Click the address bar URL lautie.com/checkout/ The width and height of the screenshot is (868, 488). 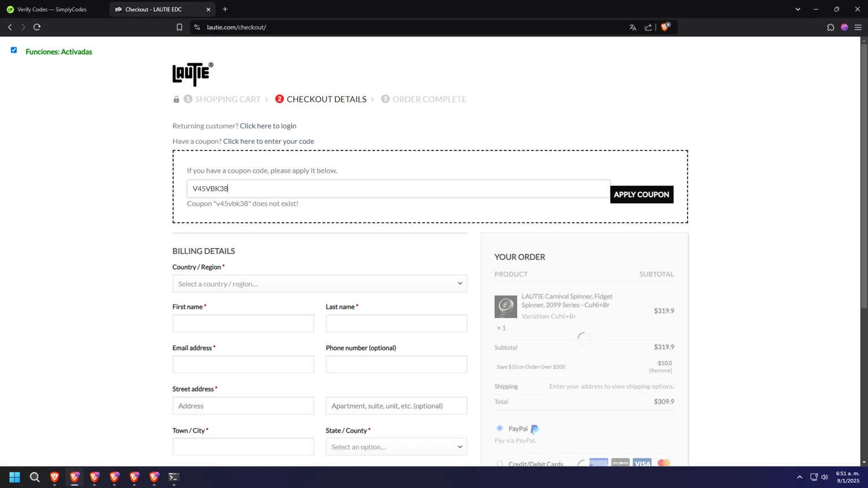tap(237, 27)
